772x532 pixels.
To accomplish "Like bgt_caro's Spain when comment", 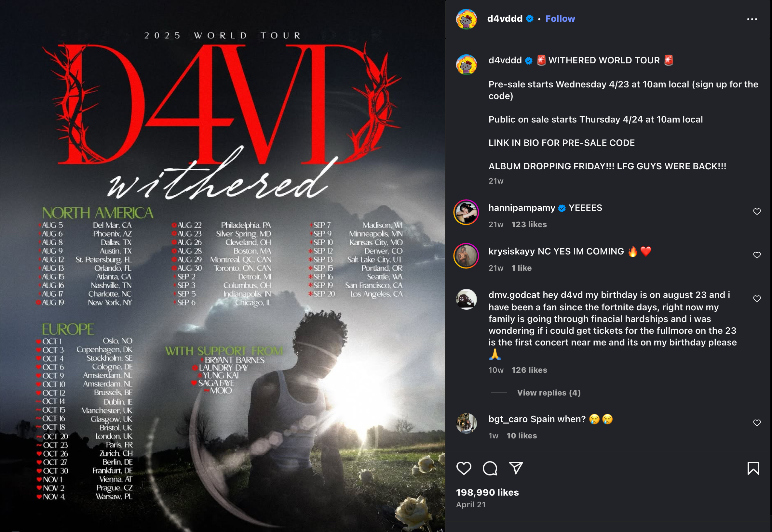I will pyautogui.click(x=757, y=423).
